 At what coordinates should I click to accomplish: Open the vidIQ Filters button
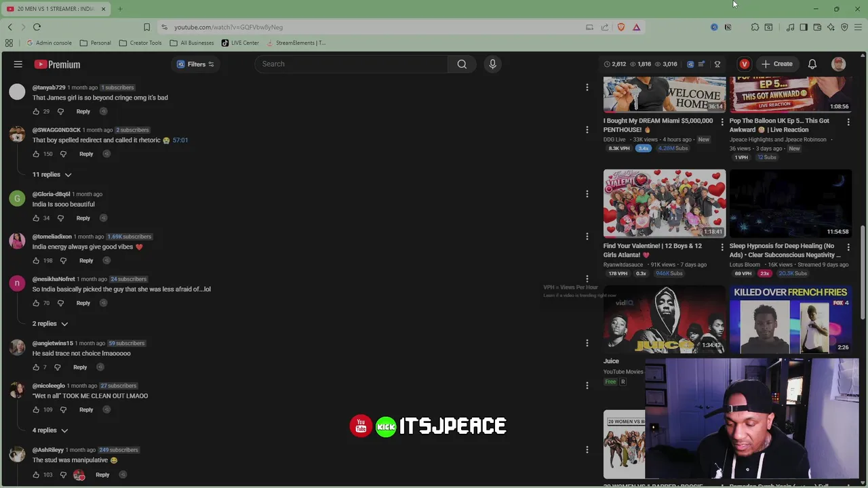[195, 64]
